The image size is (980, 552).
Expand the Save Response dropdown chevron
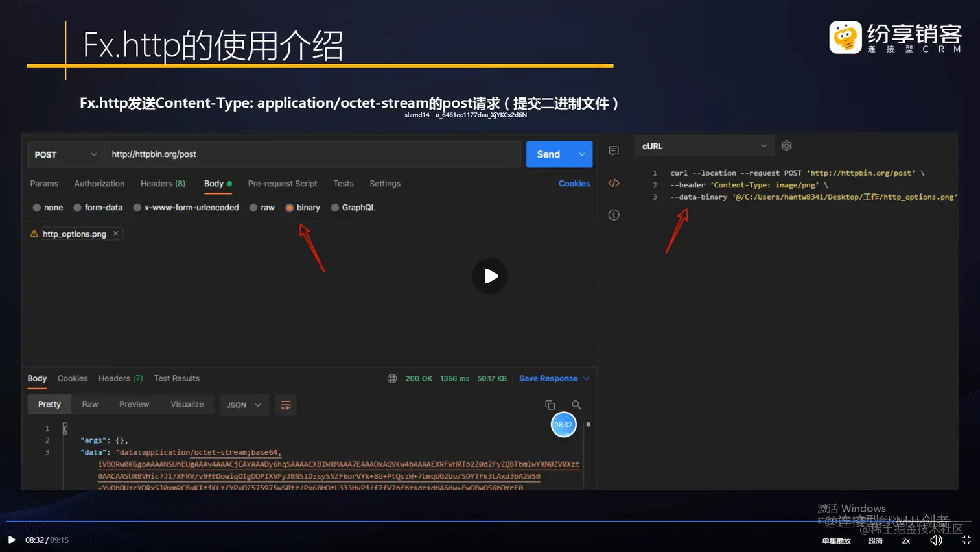pos(587,378)
